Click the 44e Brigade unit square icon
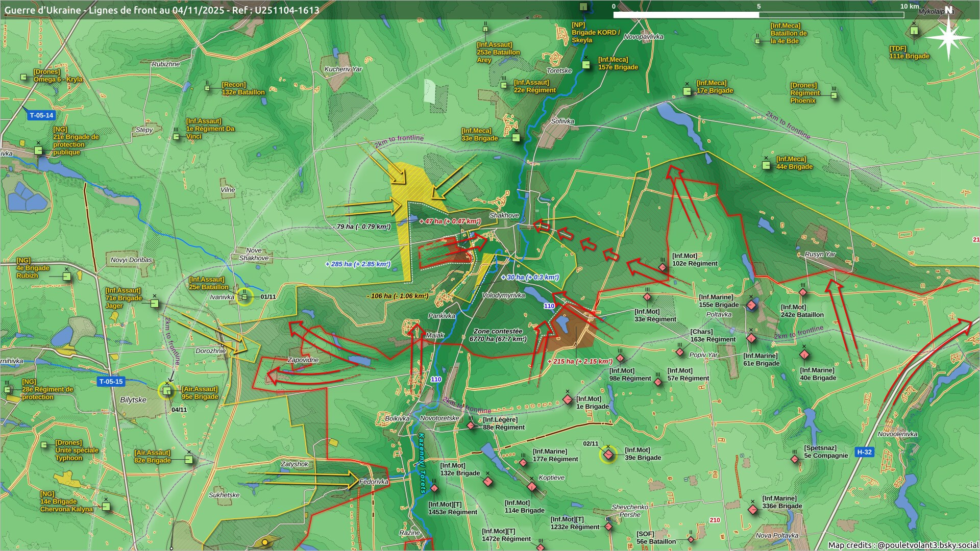This screenshot has width=980, height=551. coord(766,165)
